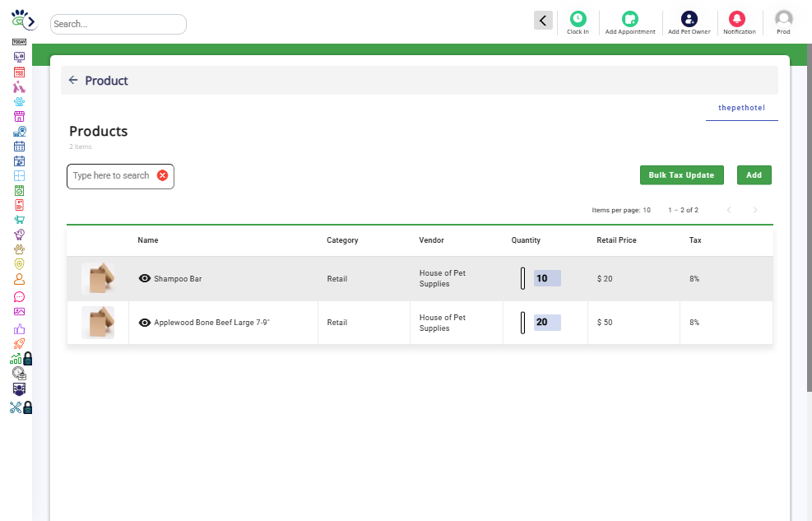
Task: Click Add Appointment in top bar
Action: pyautogui.click(x=629, y=23)
